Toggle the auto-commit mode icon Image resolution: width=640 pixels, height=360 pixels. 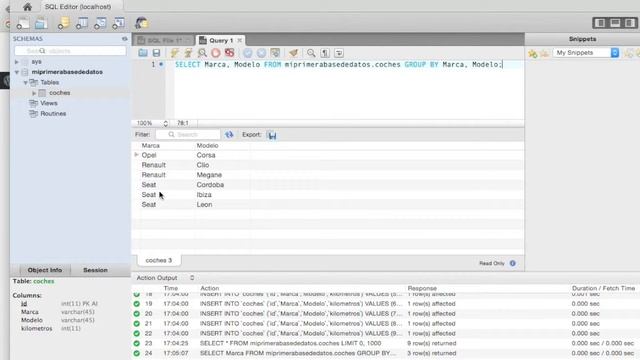tap(275, 53)
